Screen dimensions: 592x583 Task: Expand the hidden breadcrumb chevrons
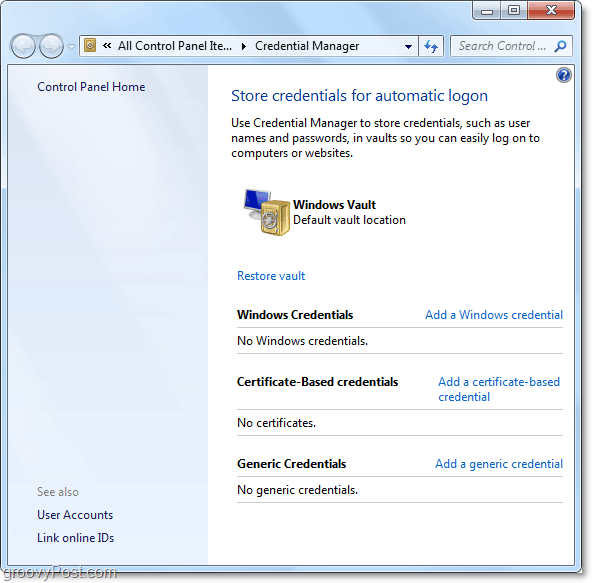pyautogui.click(x=107, y=46)
